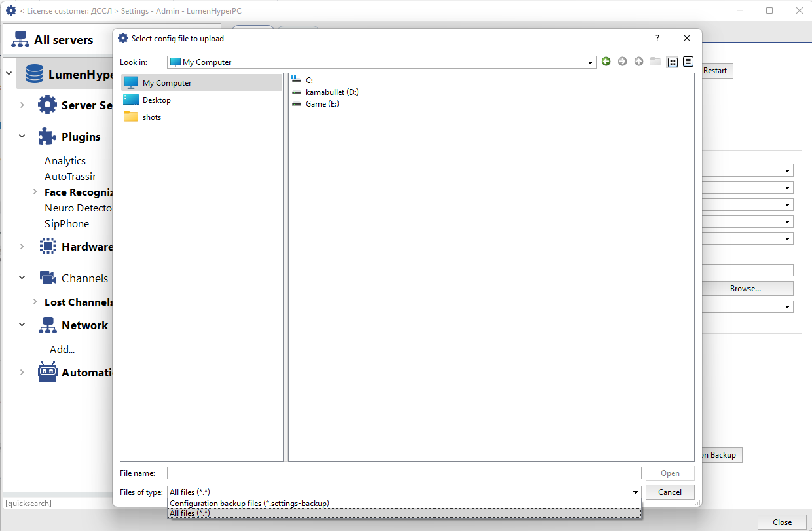The image size is (812, 531).
Task: Click the help question mark in dialog
Action: click(x=657, y=39)
